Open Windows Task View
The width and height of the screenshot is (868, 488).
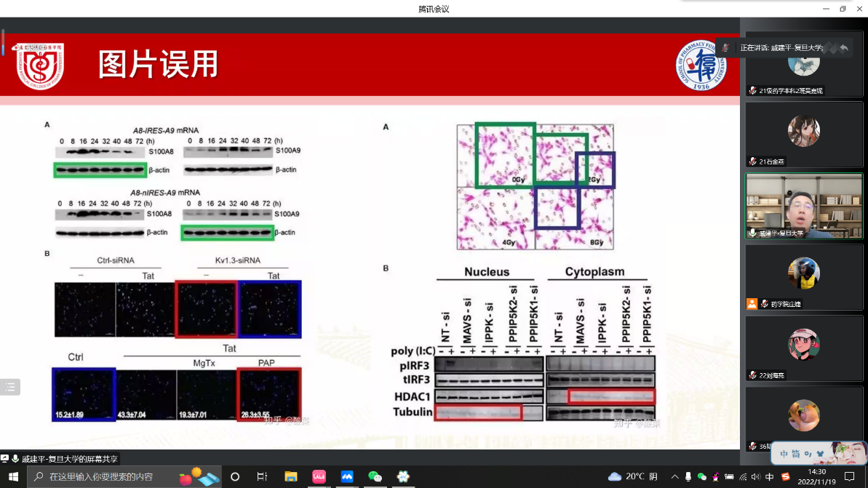[262, 476]
